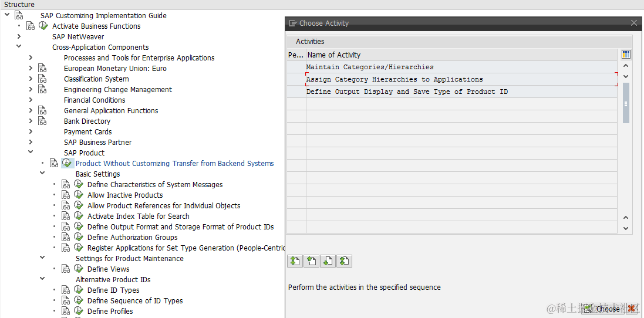Select the Bank Directory tree label
Screen dimensions: 644x318
click(x=87, y=121)
